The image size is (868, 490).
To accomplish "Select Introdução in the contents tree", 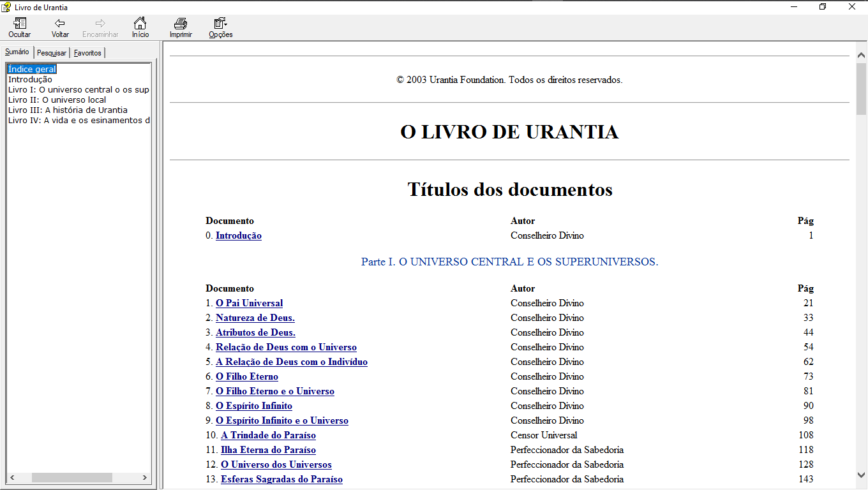I will click(x=30, y=80).
